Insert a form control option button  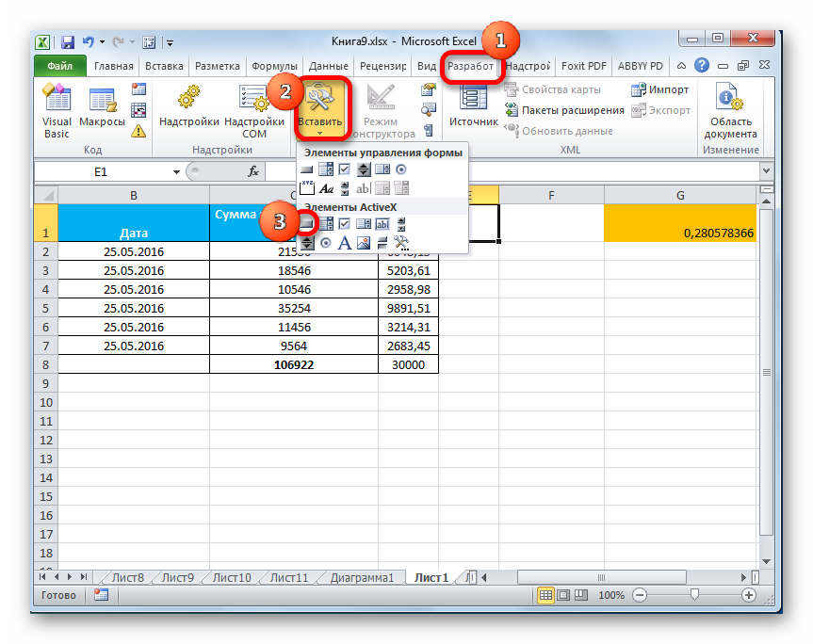pyautogui.click(x=401, y=169)
